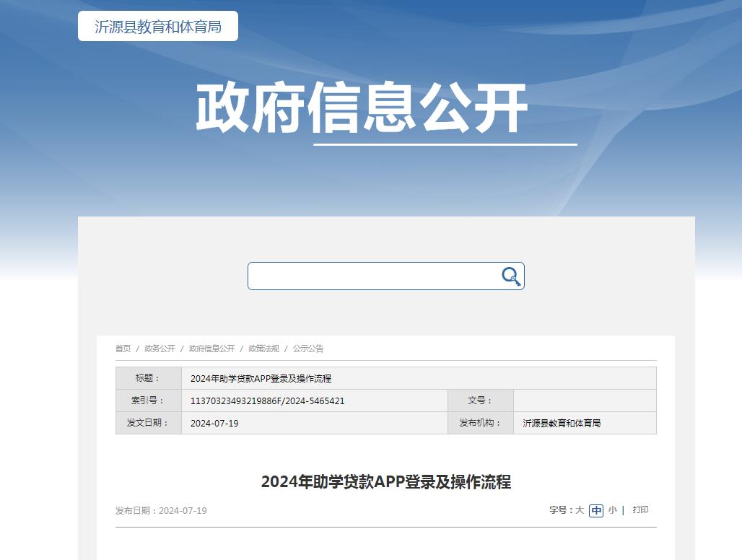Open 政策法规 breadcrumb link
The width and height of the screenshot is (742, 560).
click(263, 349)
